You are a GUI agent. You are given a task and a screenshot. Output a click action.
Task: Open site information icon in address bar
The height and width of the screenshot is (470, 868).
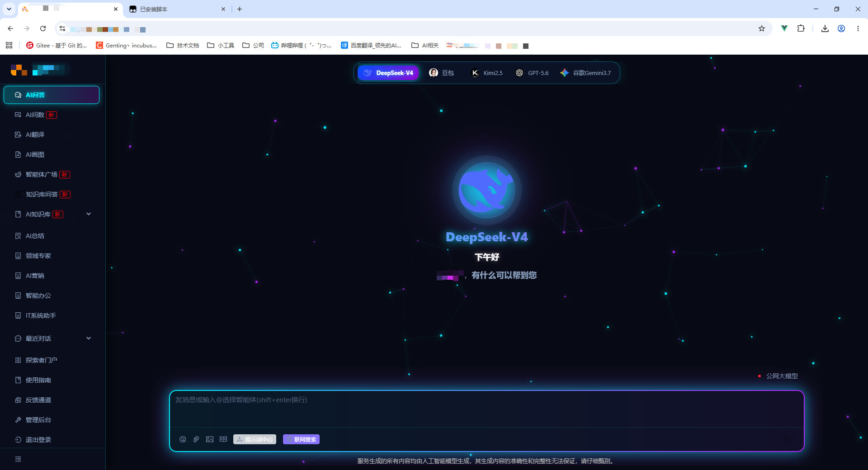[x=62, y=28]
